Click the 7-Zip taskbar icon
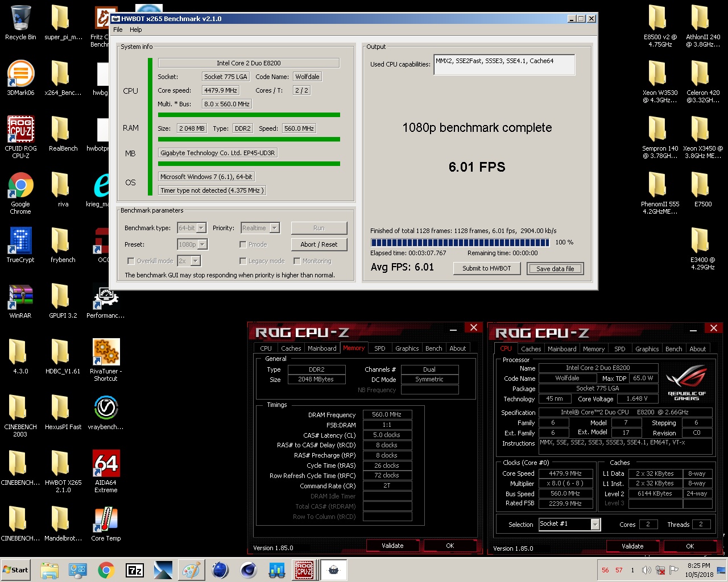This screenshot has width=728, height=582. tap(135, 570)
